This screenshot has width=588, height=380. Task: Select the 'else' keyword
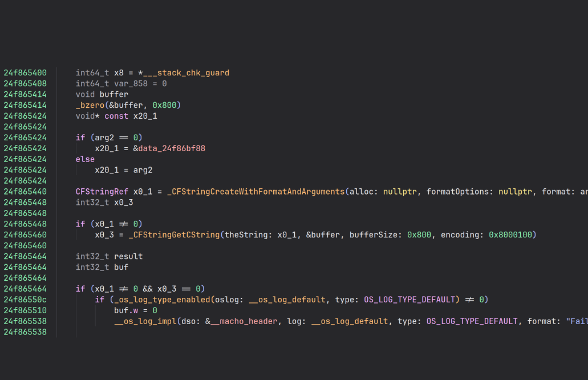pos(85,159)
